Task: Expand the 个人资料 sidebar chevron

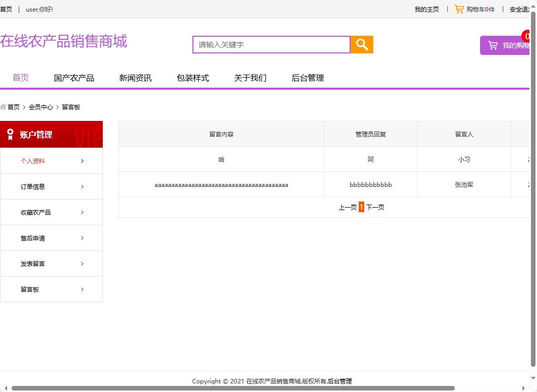Action: 82,160
